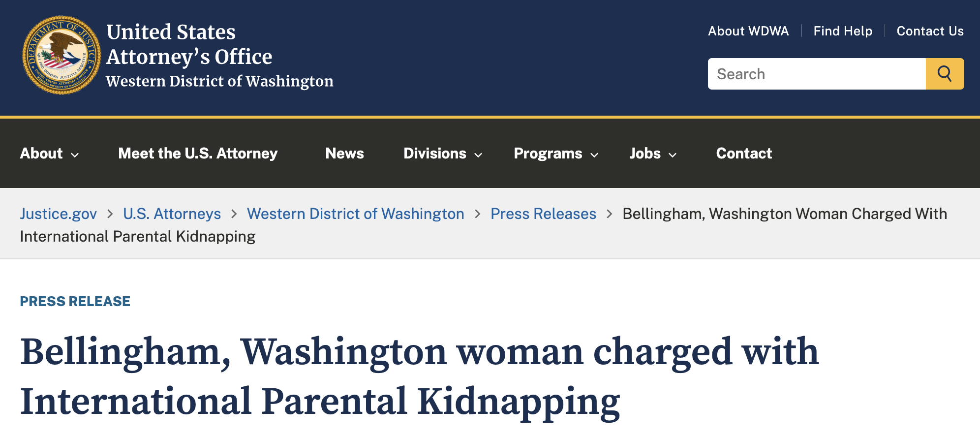Select the News menu item

click(344, 154)
